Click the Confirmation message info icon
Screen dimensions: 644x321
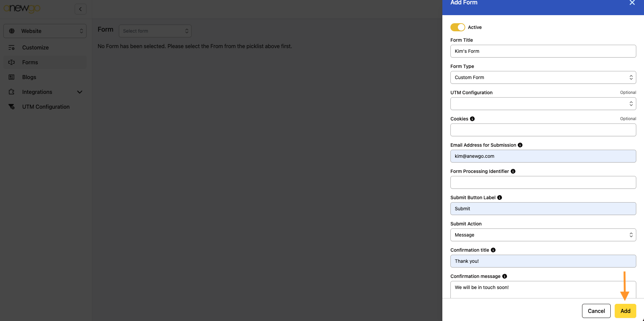pos(505,276)
